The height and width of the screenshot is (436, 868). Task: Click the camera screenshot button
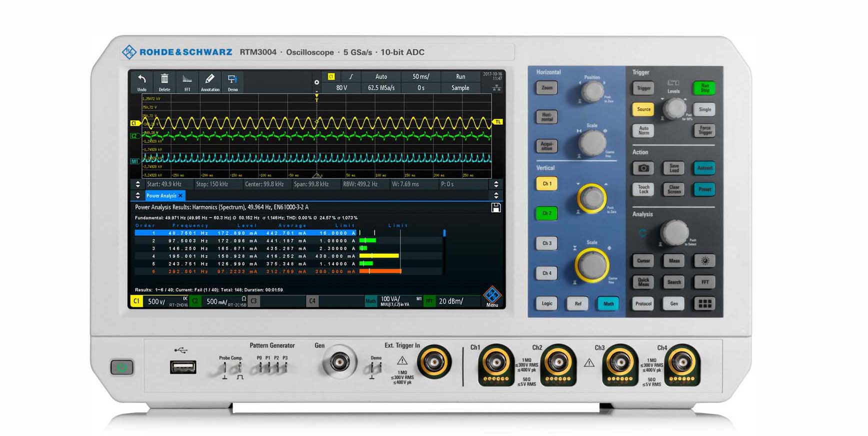click(x=643, y=168)
